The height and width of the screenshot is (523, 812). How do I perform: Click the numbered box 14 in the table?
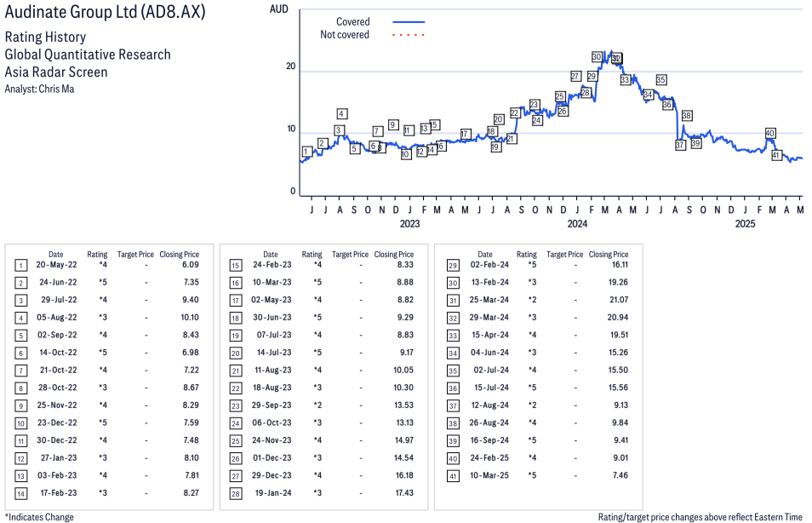pyautogui.click(x=20, y=493)
